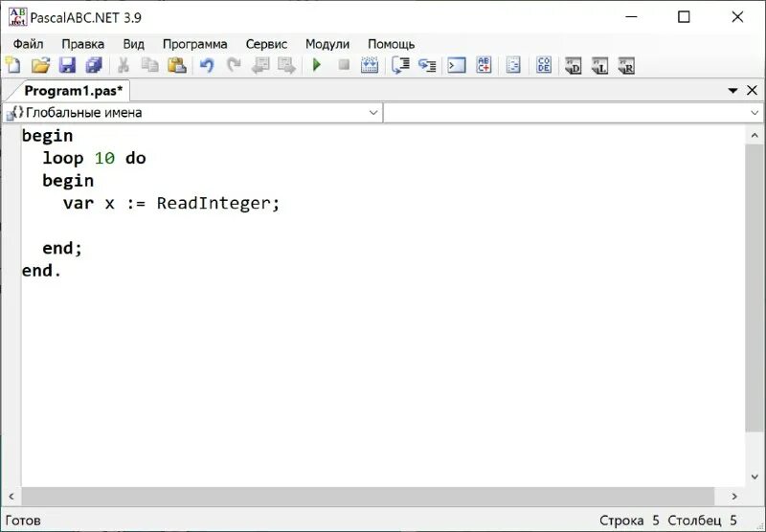The height and width of the screenshot is (532, 766).
Task: Click the Paste clipboard icon
Action: (177, 65)
